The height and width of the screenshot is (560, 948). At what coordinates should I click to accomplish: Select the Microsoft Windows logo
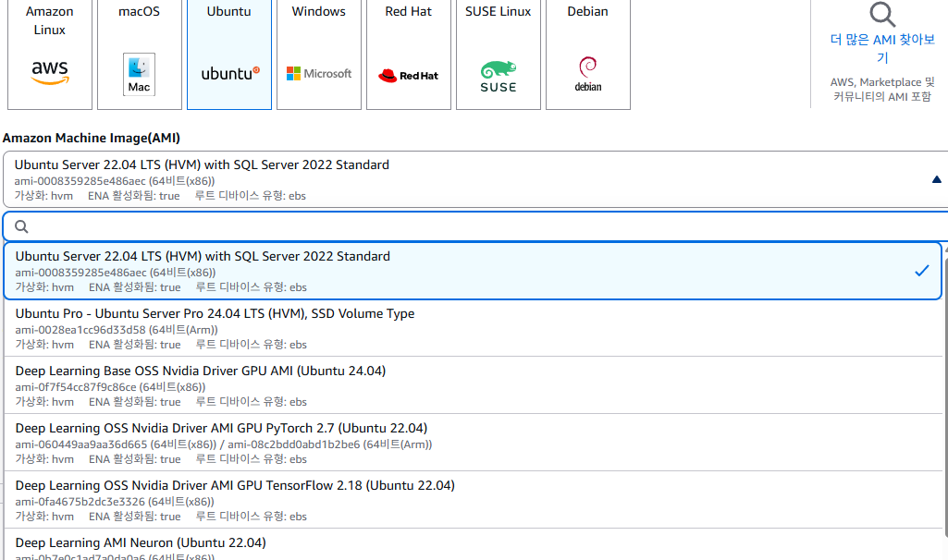pos(318,74)
